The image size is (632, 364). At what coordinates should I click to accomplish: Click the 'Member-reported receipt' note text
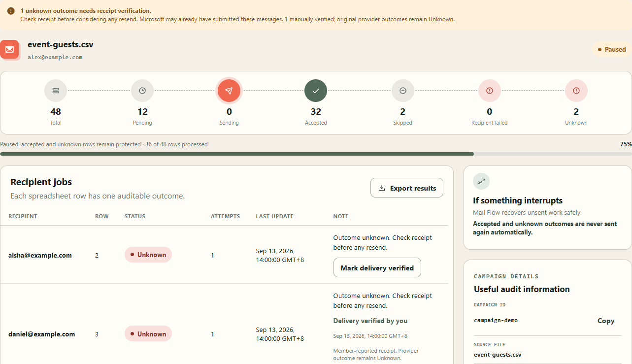[376, 355]
